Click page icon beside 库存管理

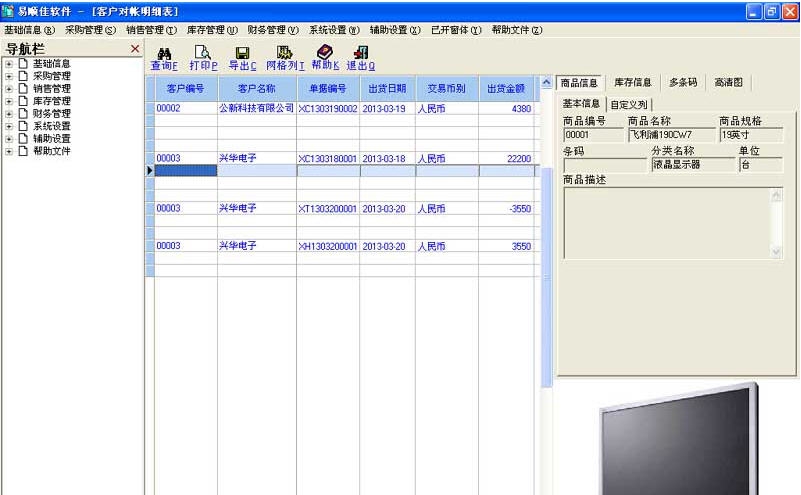23,101
